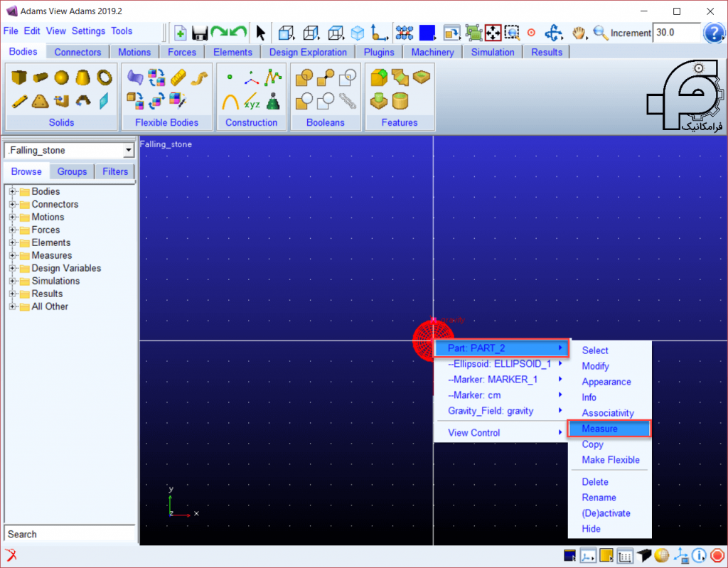This screenshot has height=568, width=728.
Task: Expand the Bodies folder in tree
Action: click(x=13, y=191)
